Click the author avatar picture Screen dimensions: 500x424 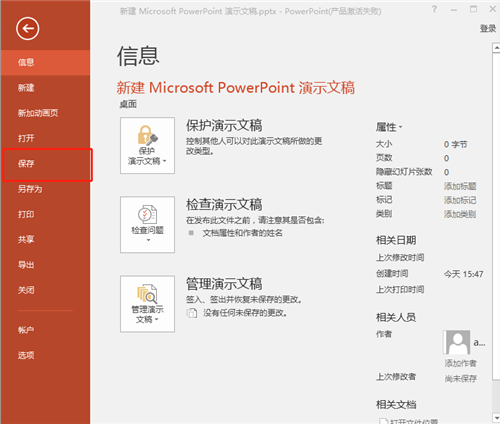457,342
